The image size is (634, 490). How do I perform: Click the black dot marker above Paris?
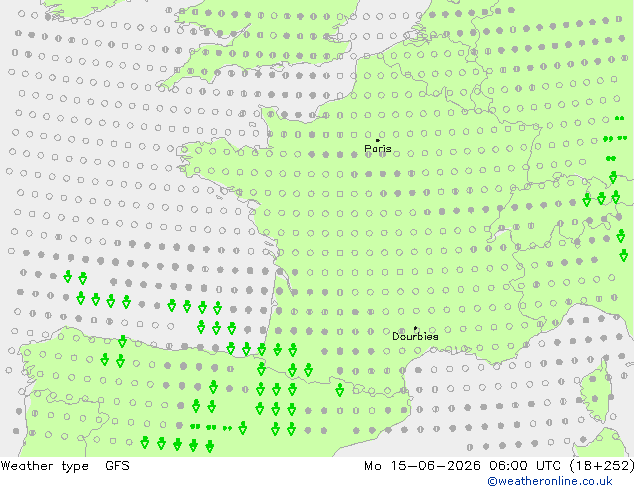pos(378,140)
